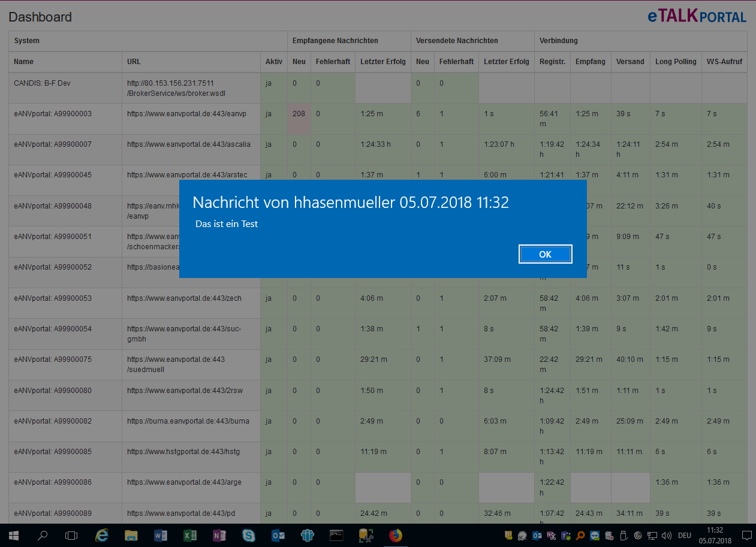The image size is (756, 547).
Task: Switch to Firefox in the taskbar
Action: point(396,536)
